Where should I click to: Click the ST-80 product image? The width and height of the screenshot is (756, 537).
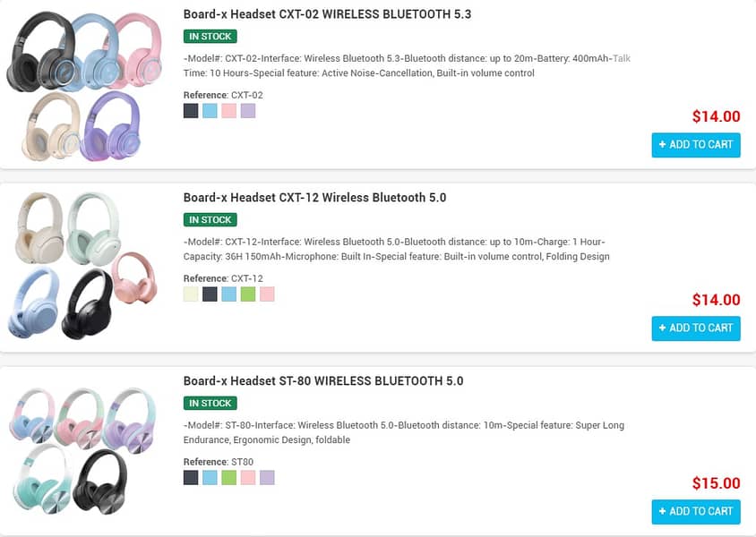(85, 447)
